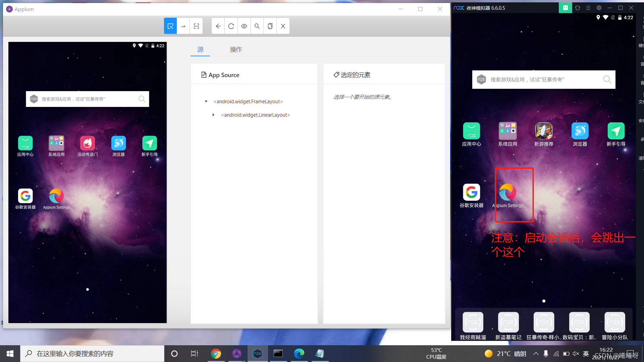Select android.widget.LinearLayout in source tree
644x362 pixels.
coord(256,115)
